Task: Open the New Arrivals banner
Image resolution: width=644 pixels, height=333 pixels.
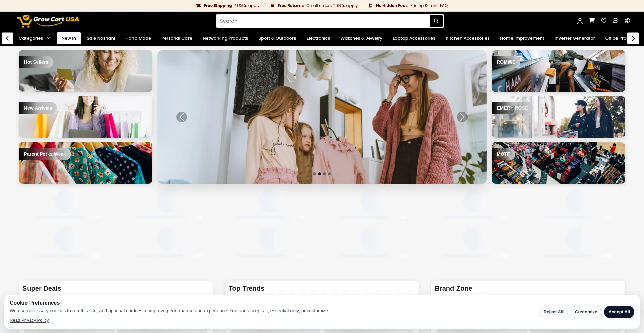Action: point(86,117)
